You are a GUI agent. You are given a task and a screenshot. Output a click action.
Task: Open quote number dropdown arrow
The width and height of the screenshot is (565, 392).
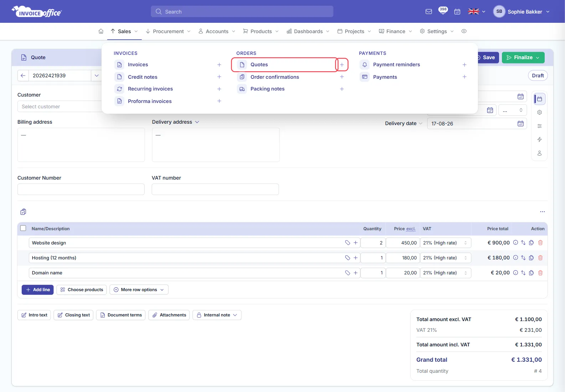[x=97, y=76]
